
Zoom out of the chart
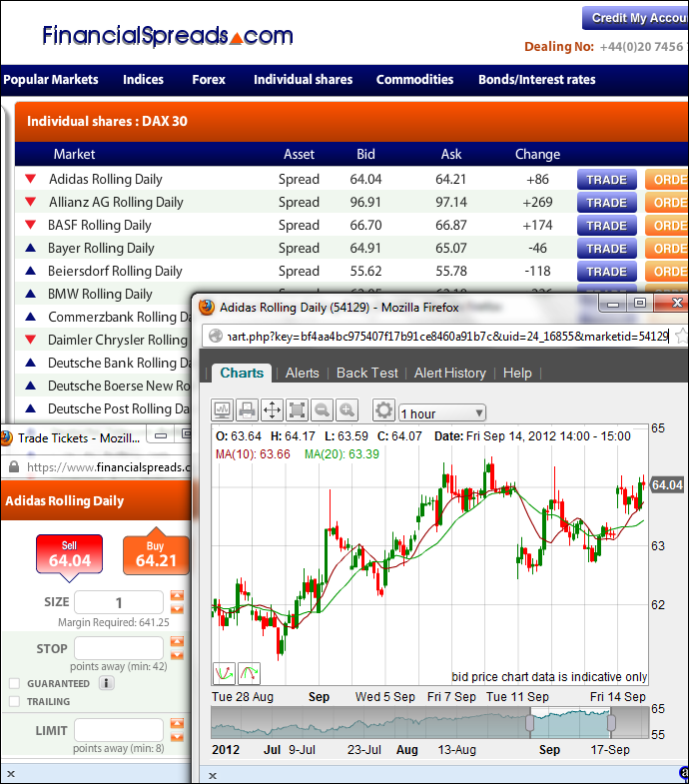point(322,410)
